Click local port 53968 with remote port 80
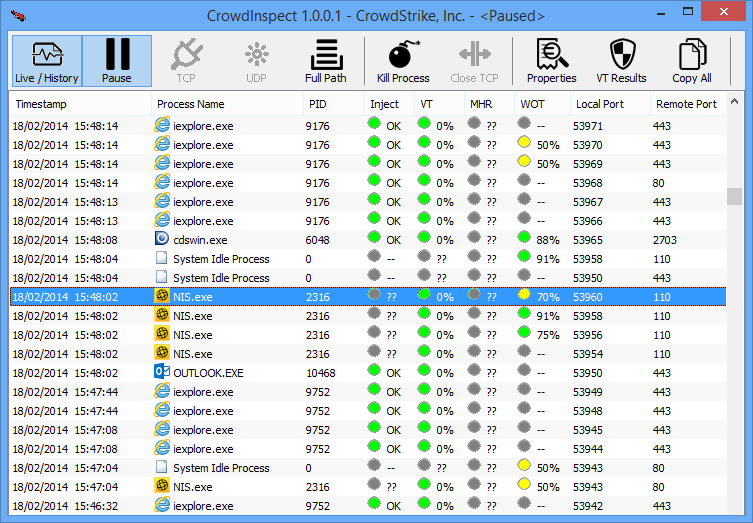 pyautogui.click(x=588, y=183)
